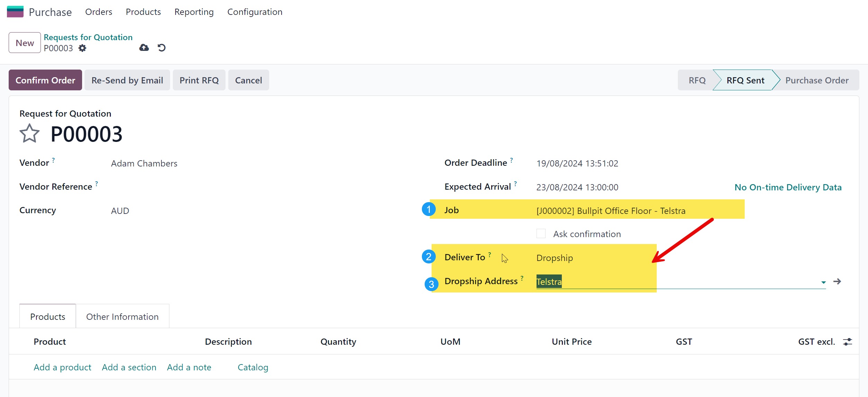Switch to the Other Information tab
868x397 pixels.
(122, 317)
